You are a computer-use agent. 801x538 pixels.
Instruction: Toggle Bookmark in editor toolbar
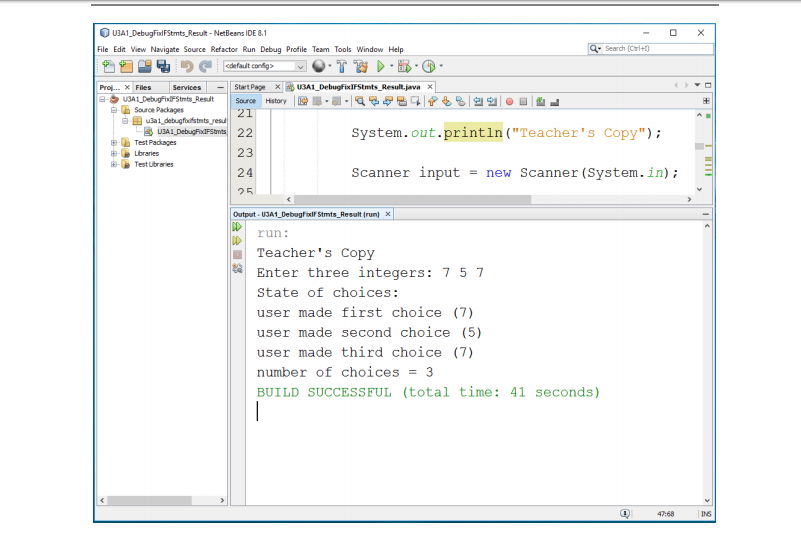460,101
